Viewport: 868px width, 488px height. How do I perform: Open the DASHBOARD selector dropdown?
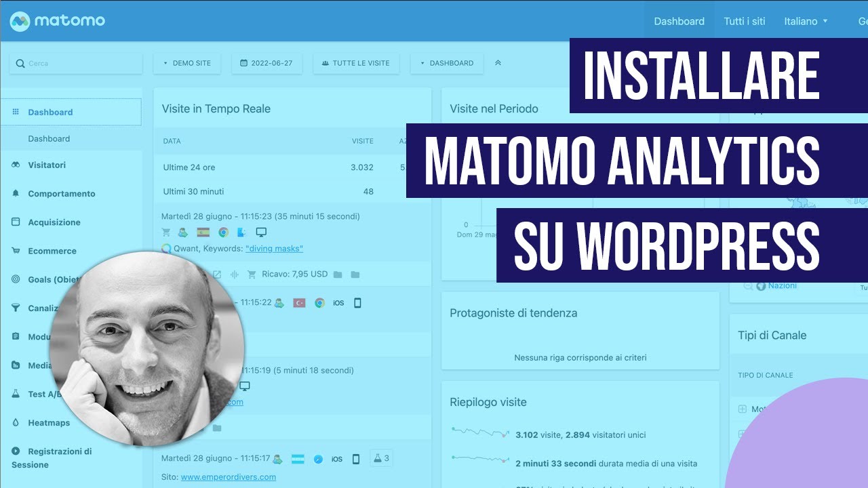447,63
